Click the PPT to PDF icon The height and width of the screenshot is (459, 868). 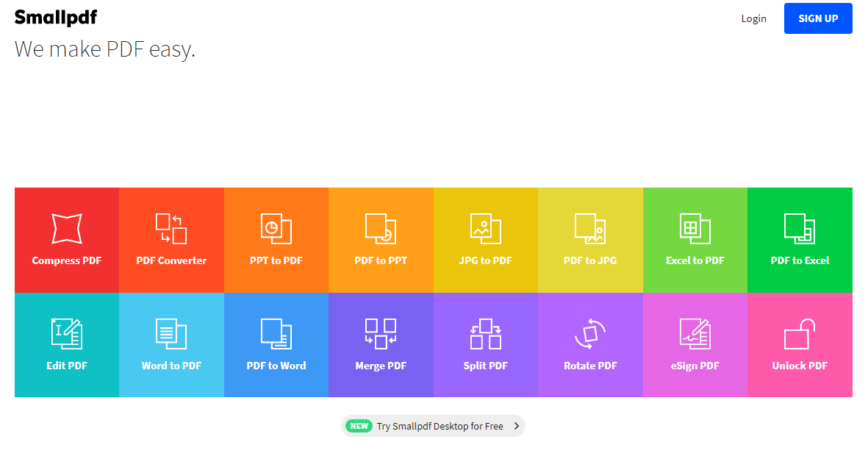[276, 229]
